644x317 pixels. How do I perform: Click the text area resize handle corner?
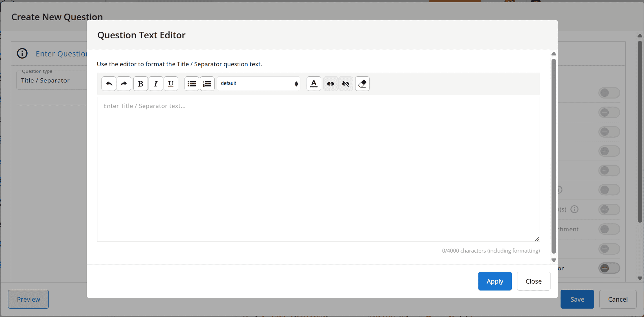537,239
